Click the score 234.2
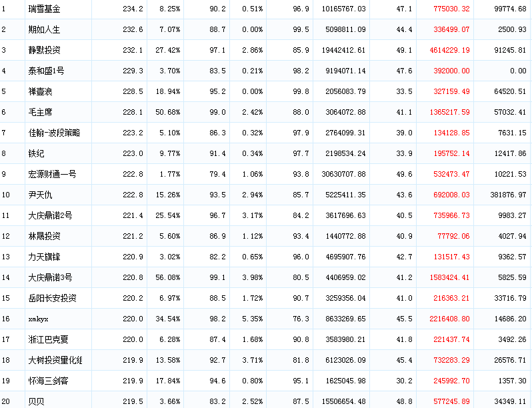This screenshot has height=408, width=532. (133, 9)
